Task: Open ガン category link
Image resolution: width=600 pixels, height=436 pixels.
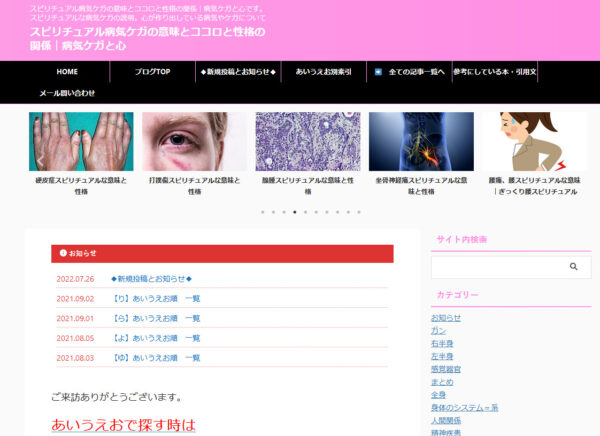Action: 439,331
